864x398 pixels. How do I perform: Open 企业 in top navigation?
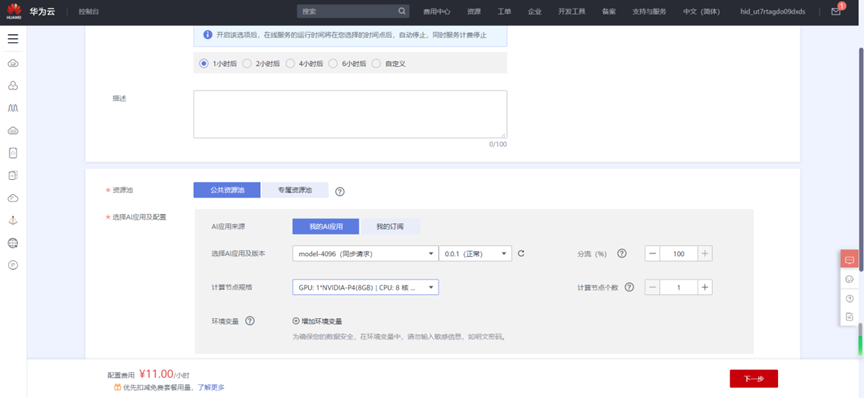click(534, 12)
